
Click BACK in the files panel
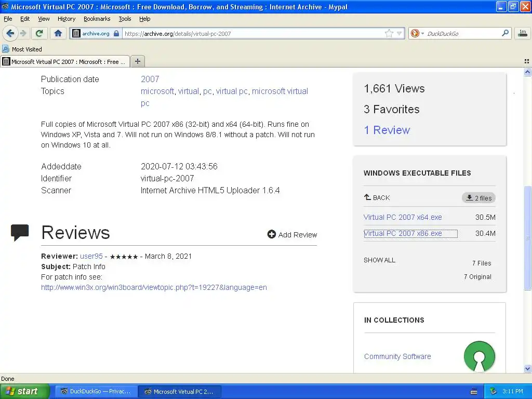[377, 197]
